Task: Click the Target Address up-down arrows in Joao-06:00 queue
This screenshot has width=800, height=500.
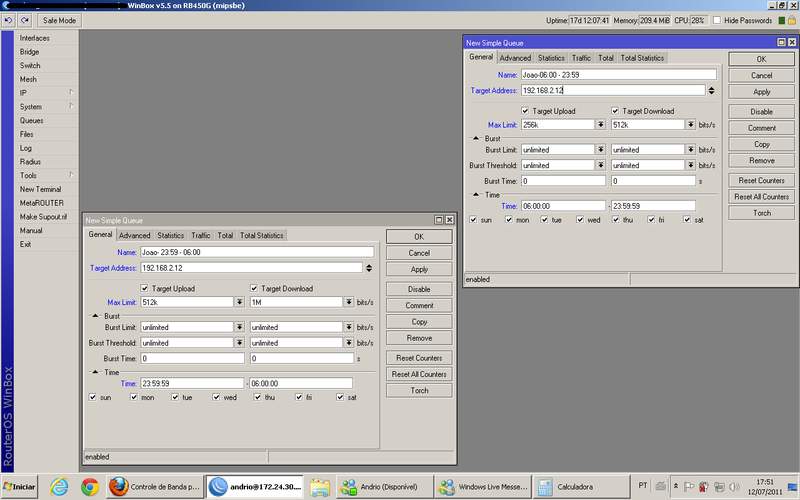Action: pyautogui.click(x=711, y=90)
